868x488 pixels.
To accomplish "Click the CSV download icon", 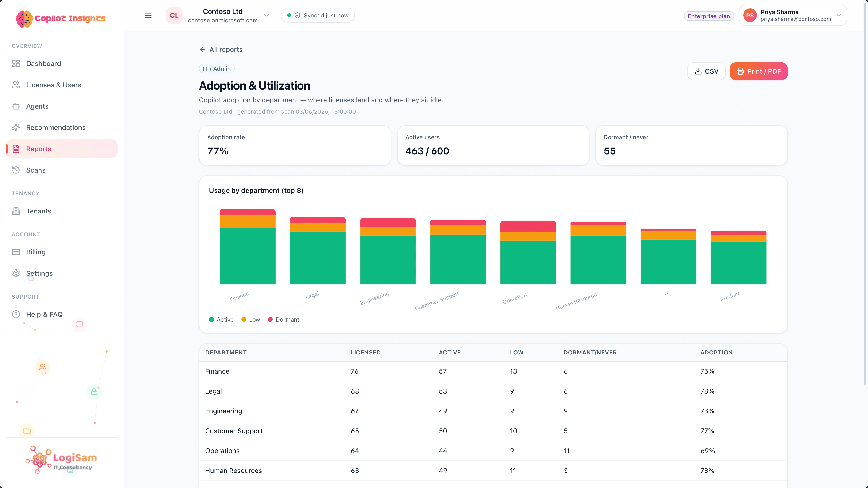I will pos(698,71).
